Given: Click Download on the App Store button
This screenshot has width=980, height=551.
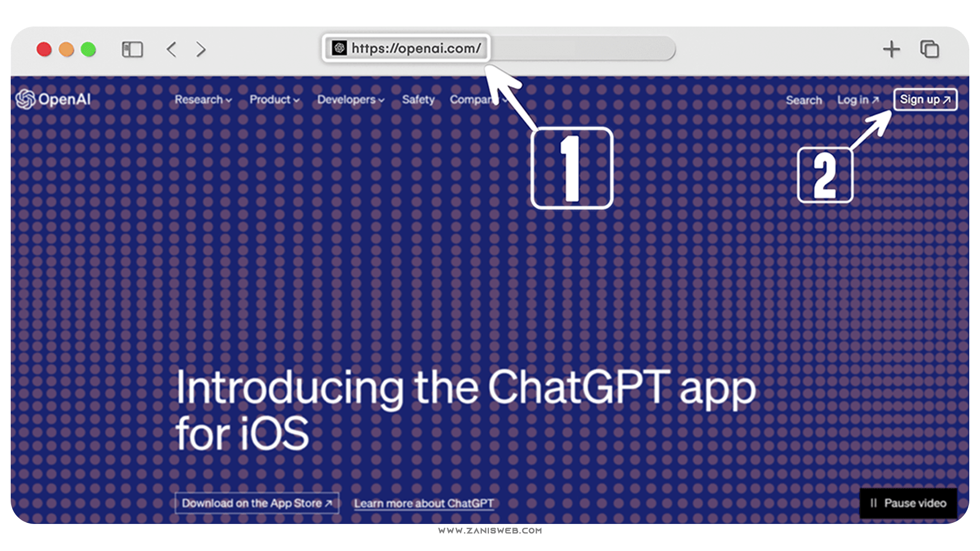Looking at the screenshot, I should tap(257, 503).
